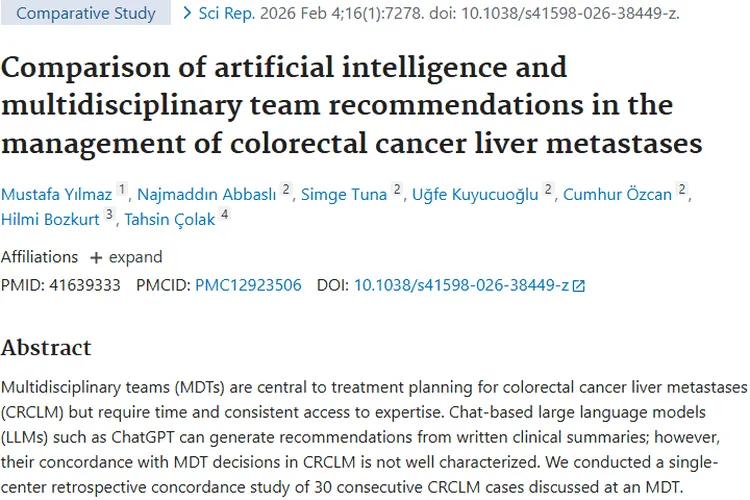Viewport: 750px width, 500px height.
Task: Open author Uğfe Kuyucuoğlu page
Action: (x=476, y=194)
